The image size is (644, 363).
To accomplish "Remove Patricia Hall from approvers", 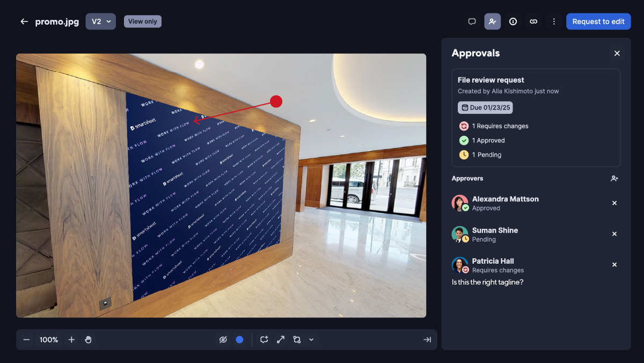I will point(614,265).
